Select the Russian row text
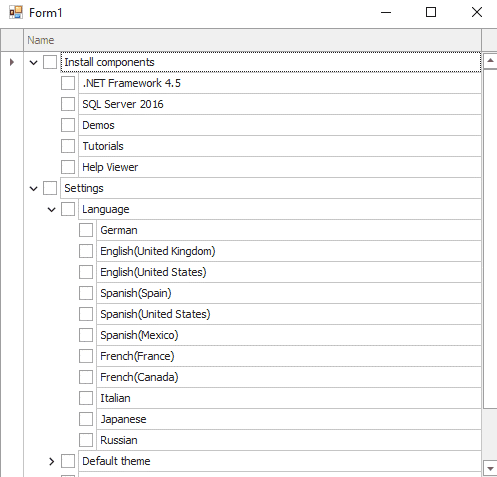The image size is (497, 477). 119,440
